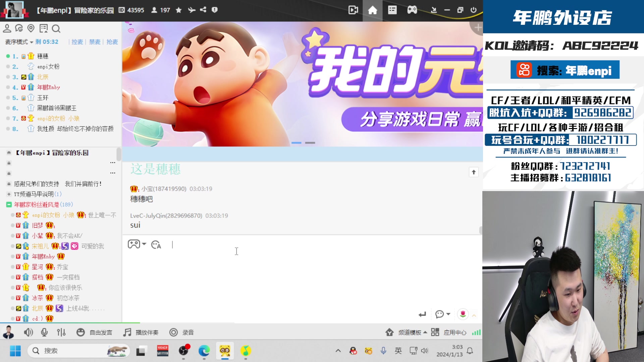Toggle 自由发言 free speech mode
Image resolution: width=644 pixels, height=362 pixels.
pos(94,333)
